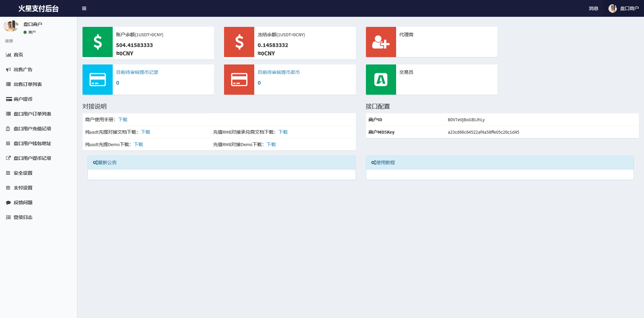Click the green A icon on 交易员 card
This screenshot has height=318, width=644.
tap(381, 80)
